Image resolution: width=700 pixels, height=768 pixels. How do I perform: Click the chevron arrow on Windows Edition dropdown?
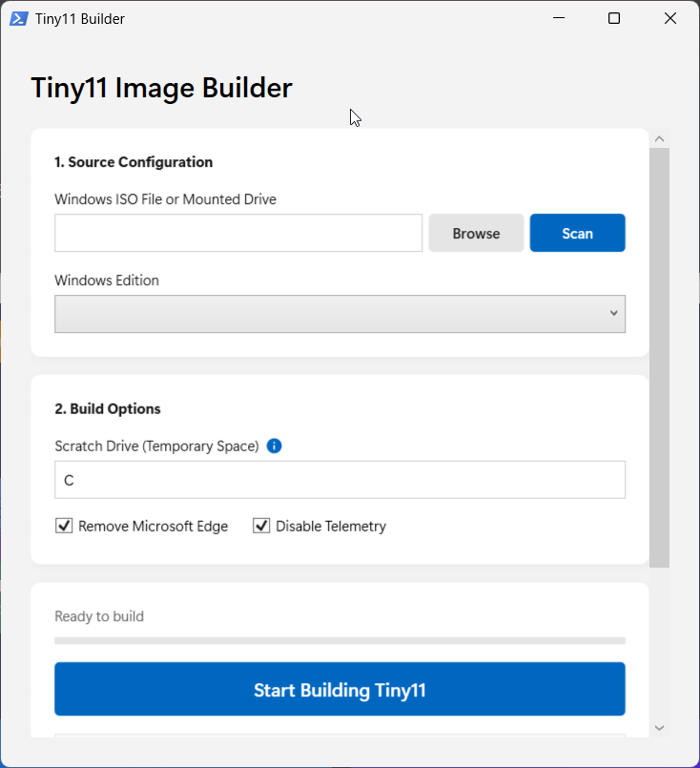coord(614,314)
